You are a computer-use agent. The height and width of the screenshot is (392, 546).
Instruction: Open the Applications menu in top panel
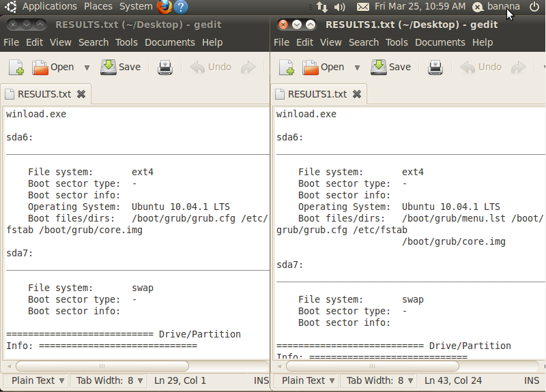pos(49,6)
